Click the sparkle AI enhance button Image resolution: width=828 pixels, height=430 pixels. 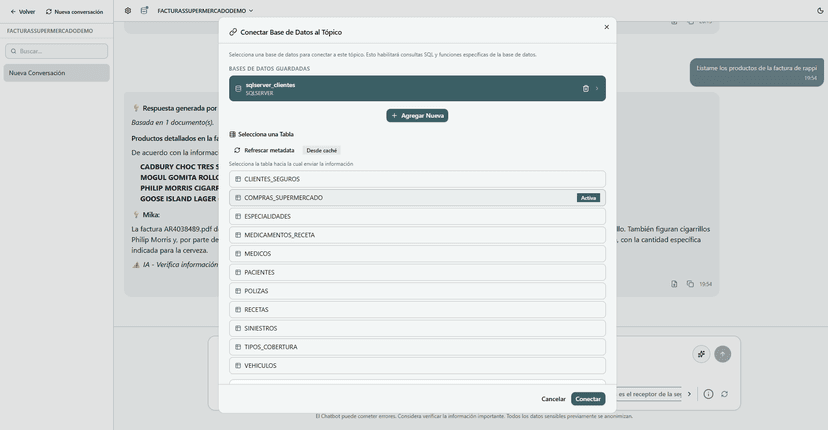click(702, 354)
